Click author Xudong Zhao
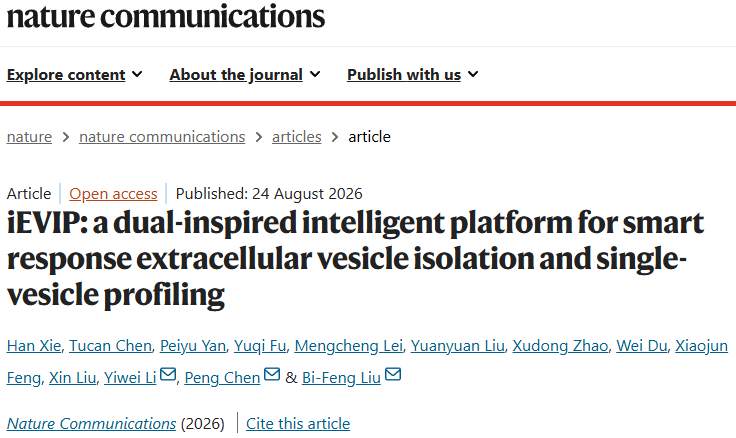 point(560,346)
